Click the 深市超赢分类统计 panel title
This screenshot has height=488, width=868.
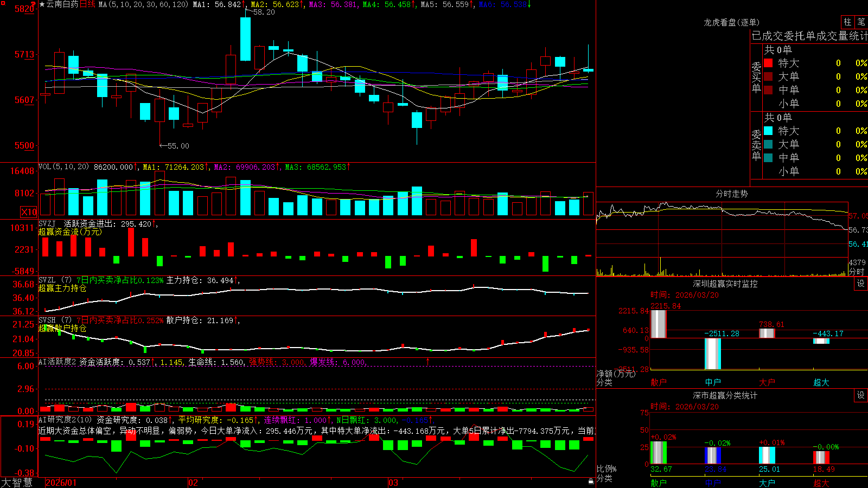point(725,395)
